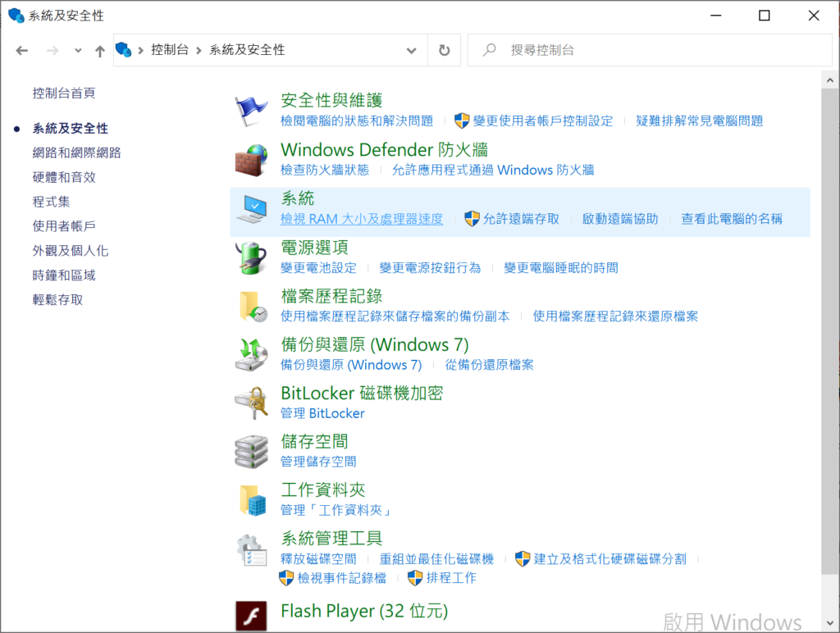Click the control panel icon in address bar

tap(124, 50)
